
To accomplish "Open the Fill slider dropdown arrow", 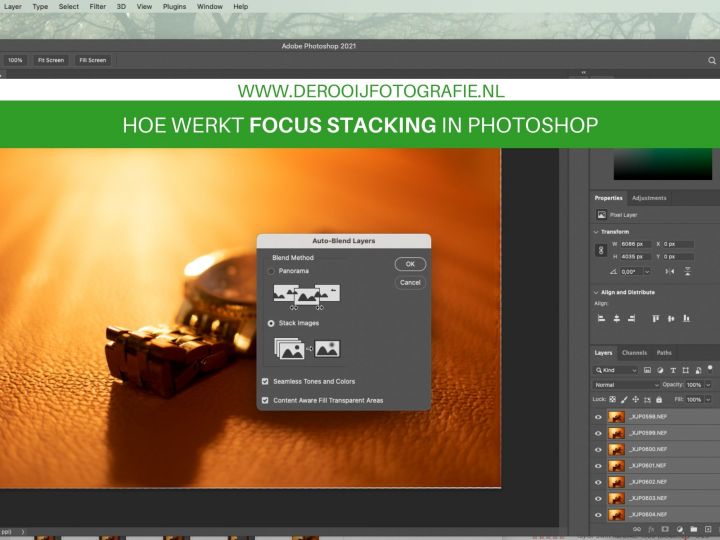I will pos(708,399).
